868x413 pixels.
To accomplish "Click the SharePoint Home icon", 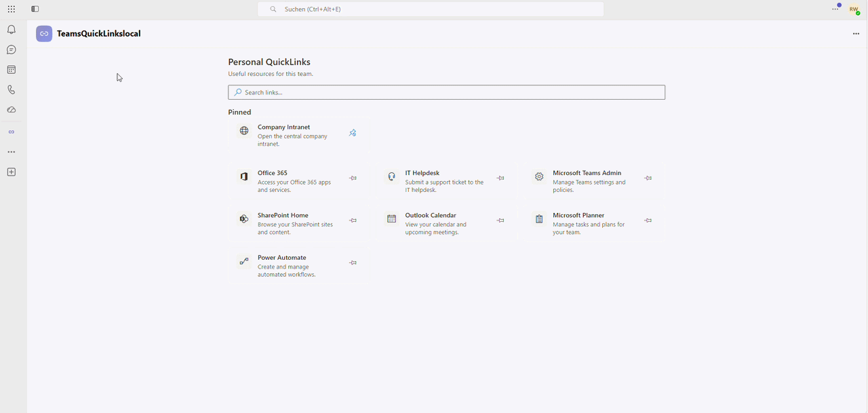I will pos(244,219).
